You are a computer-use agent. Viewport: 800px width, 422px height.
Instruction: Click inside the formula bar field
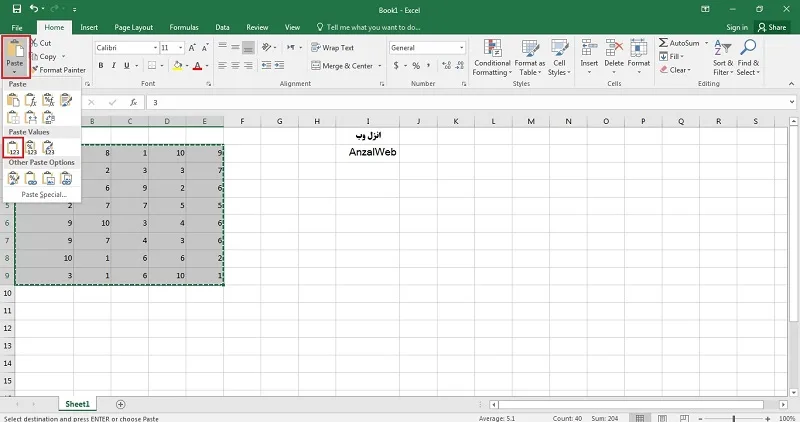pos(468,103)
